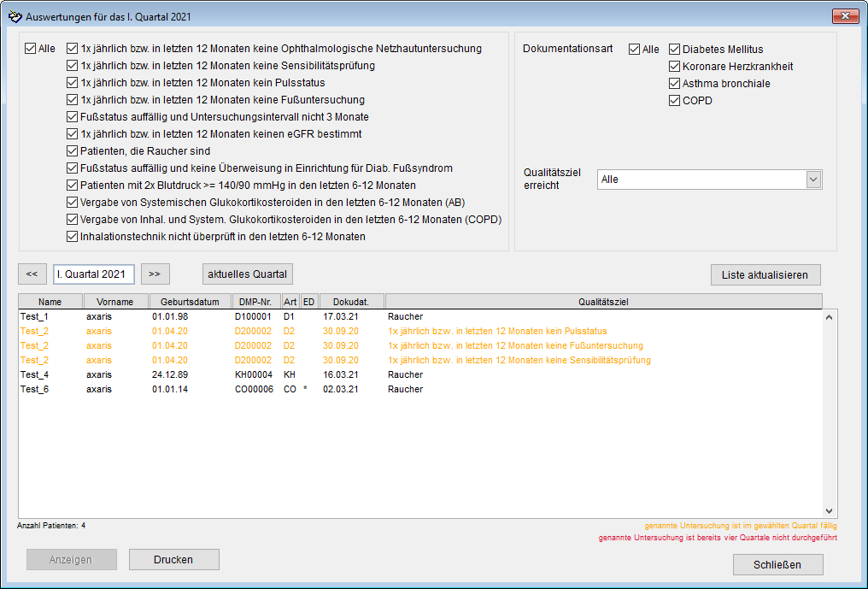Sort by Geburtsdatum column header
Screen dimensions: 868x589
pyautogui.click(x=190, y=301)
